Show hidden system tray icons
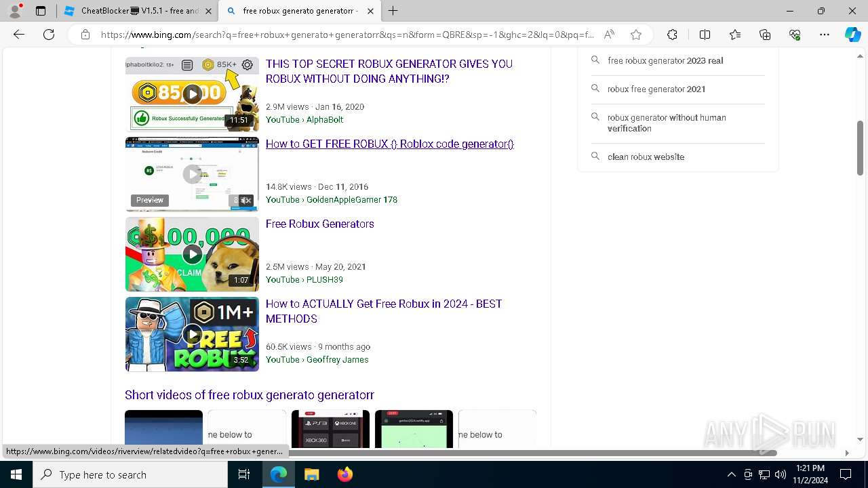Image resolution: width=868 pixels, height=488 pixels. [731, 474]
